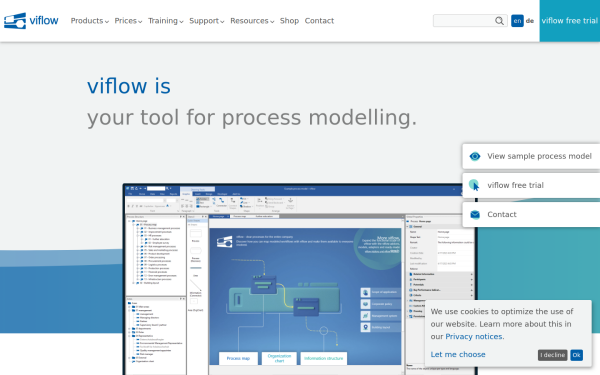
Task: Click the viflow logo
Action: (x=31, y=21)
